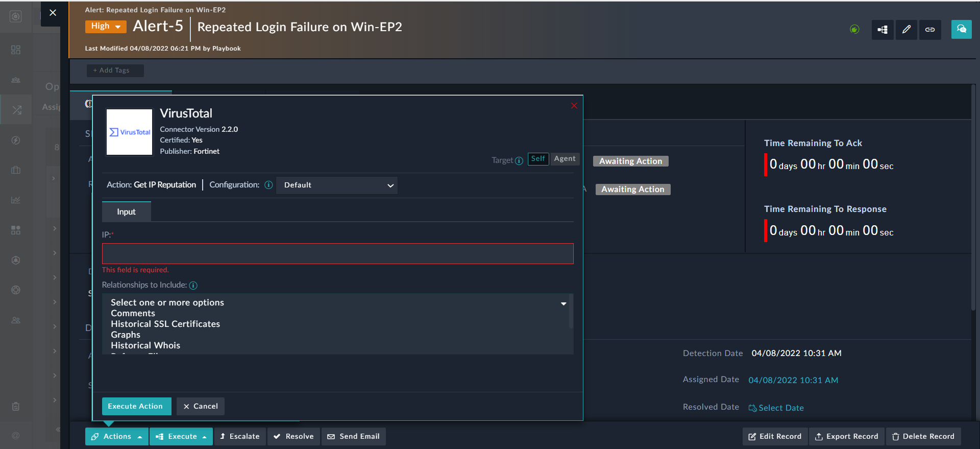Open the Default configuration dropdown
This screenshot has height=449, width=980.
coord(337,185)
